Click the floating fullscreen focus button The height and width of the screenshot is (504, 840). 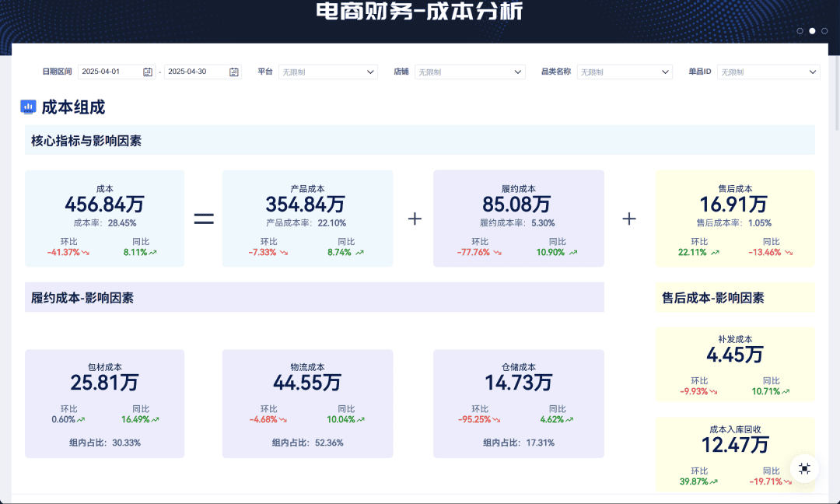(x=804, y=469)
